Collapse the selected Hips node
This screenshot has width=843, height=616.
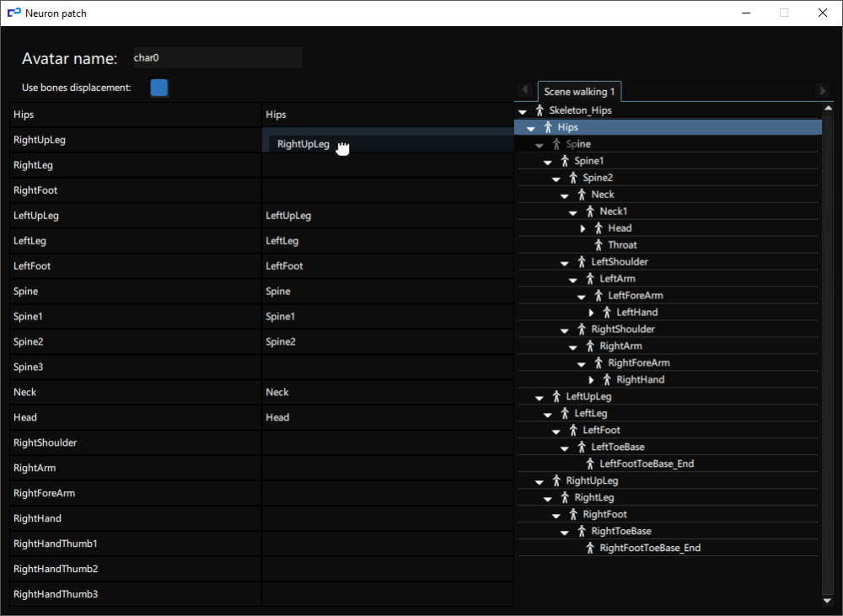[531, 128]
